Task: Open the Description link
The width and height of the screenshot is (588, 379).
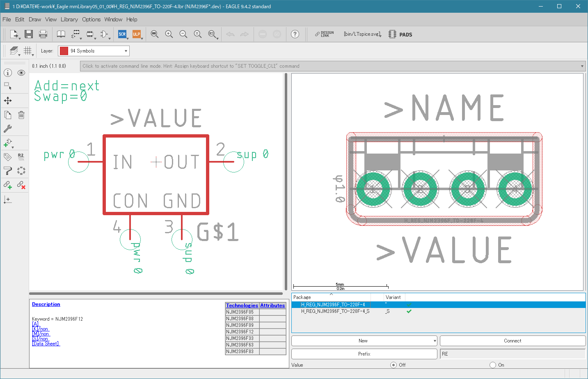Action: pos(46,304)
